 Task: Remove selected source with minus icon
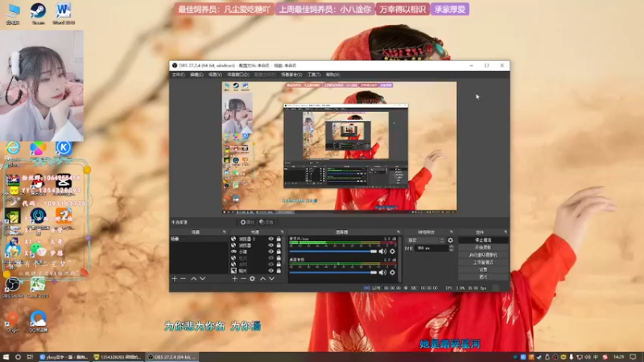[x=243, y=278]
